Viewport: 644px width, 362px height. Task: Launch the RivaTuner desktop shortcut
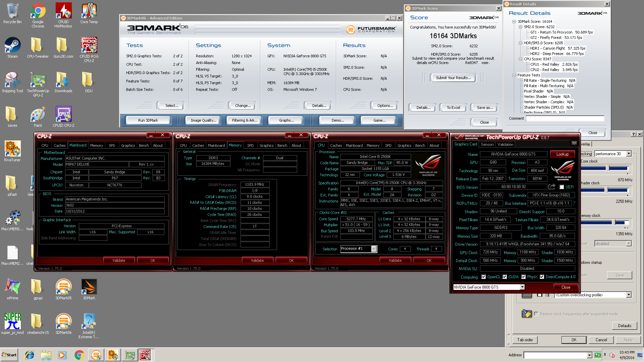tap(12, 151)
